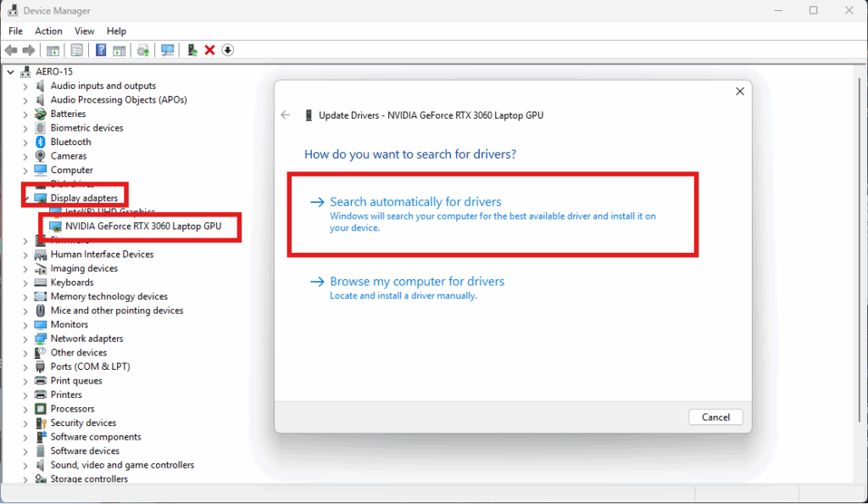Expand the Imaging devices category
868x504 pixels.
(x=25, y=269)
